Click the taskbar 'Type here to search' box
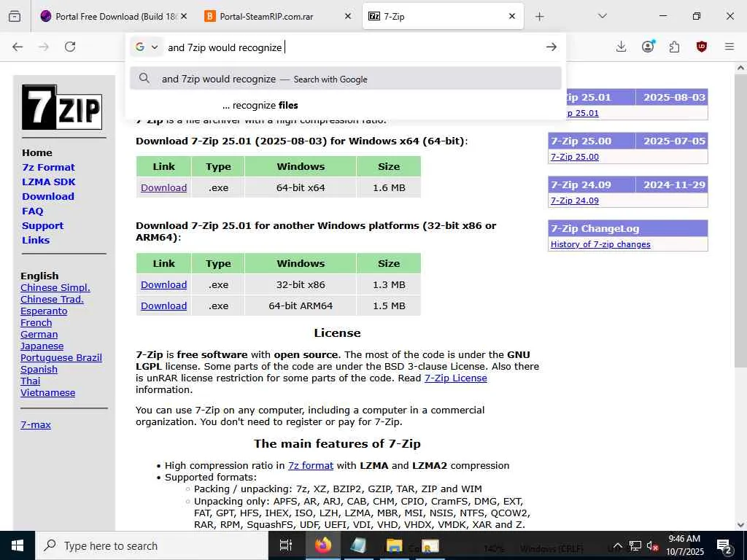Viewport: 747px width, 560px height. 152,545
